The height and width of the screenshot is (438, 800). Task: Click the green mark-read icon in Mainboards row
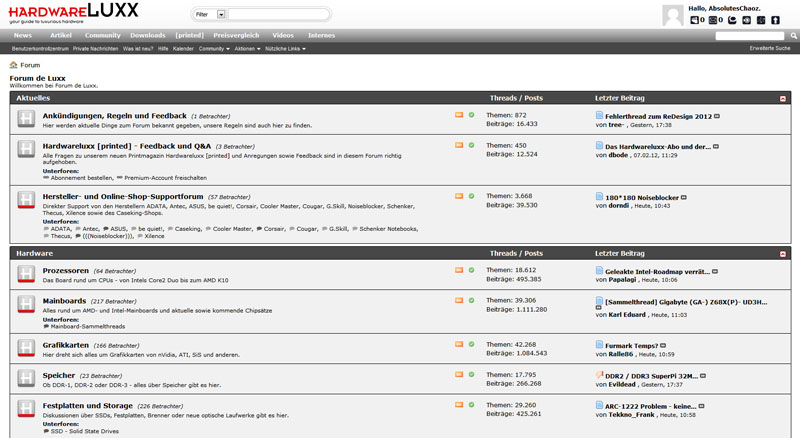point(471,300)
